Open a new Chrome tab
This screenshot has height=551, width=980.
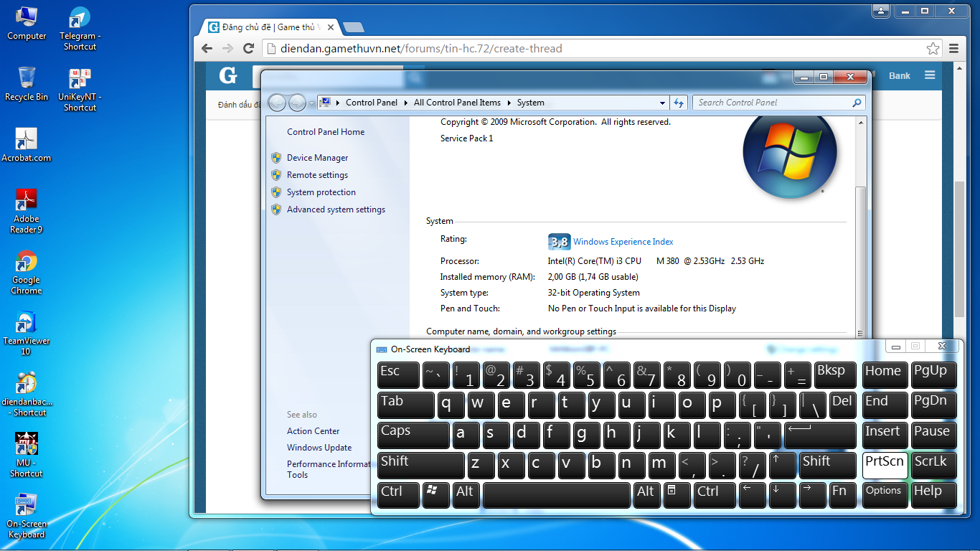point(354,27)
